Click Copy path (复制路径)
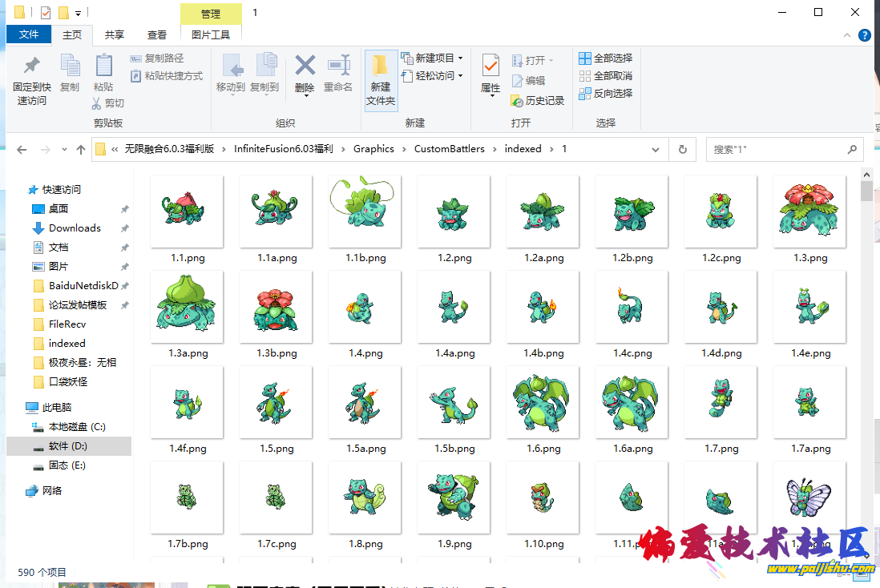 pyautogui.click(x=156, y=58)
